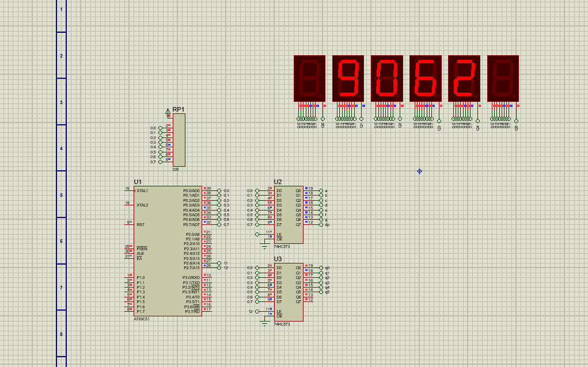Select the U3 74HC573 latch component
Viewport: 588px width, 367px height.
pos(289,292)
